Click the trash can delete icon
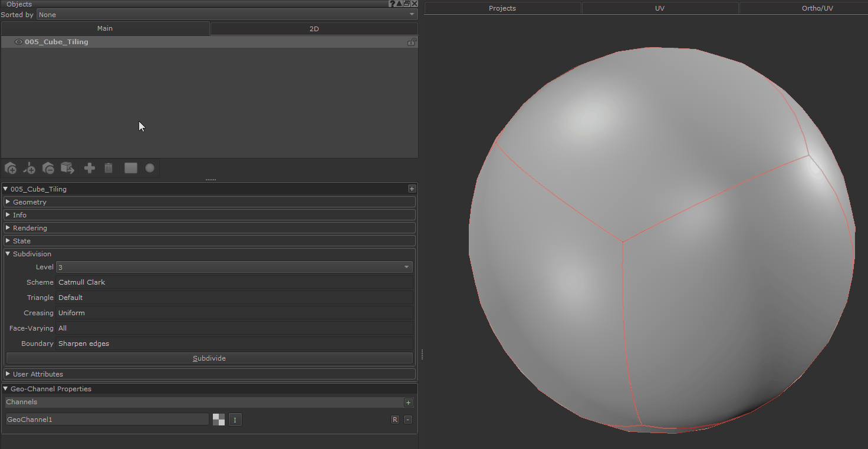868x449 pixels. pyautogui.click(x=108, y=169)
